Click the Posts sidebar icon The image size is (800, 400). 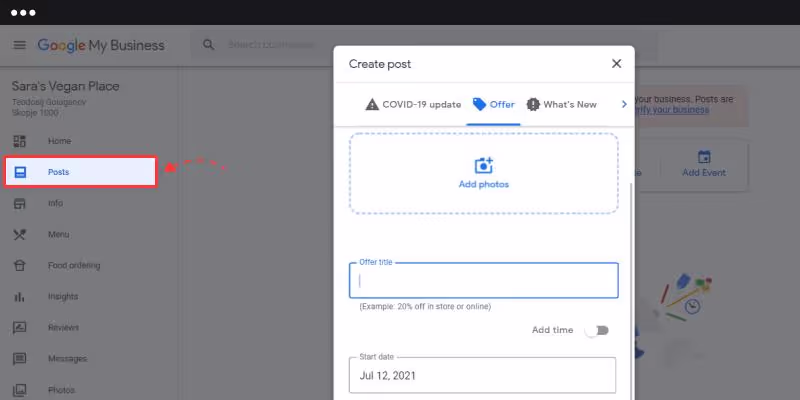(x=20, y=172)
